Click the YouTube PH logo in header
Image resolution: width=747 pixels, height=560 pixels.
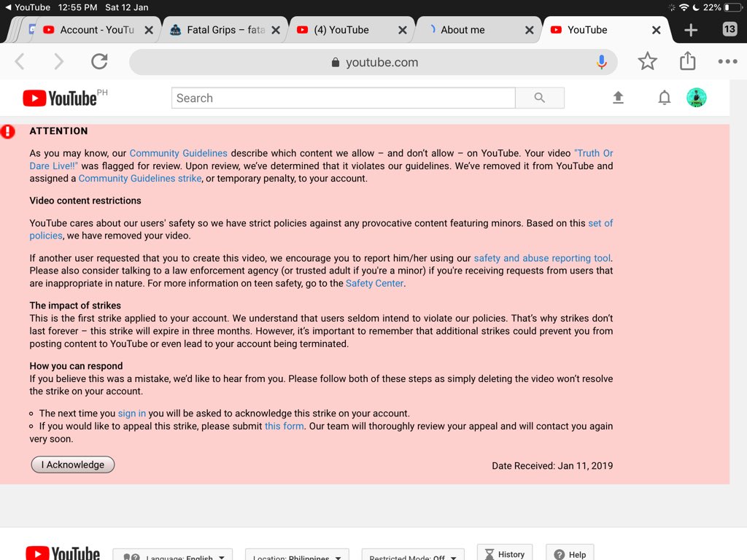pyautogui.click(x=65, y=98)
